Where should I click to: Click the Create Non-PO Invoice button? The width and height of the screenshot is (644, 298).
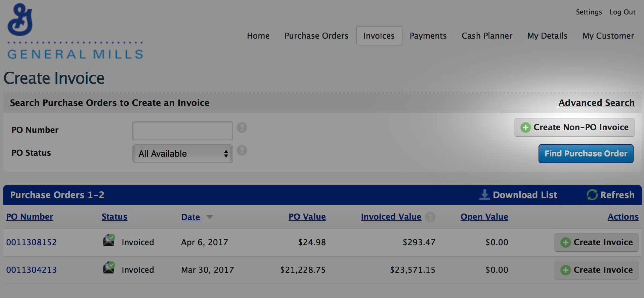tap(574, 127)
